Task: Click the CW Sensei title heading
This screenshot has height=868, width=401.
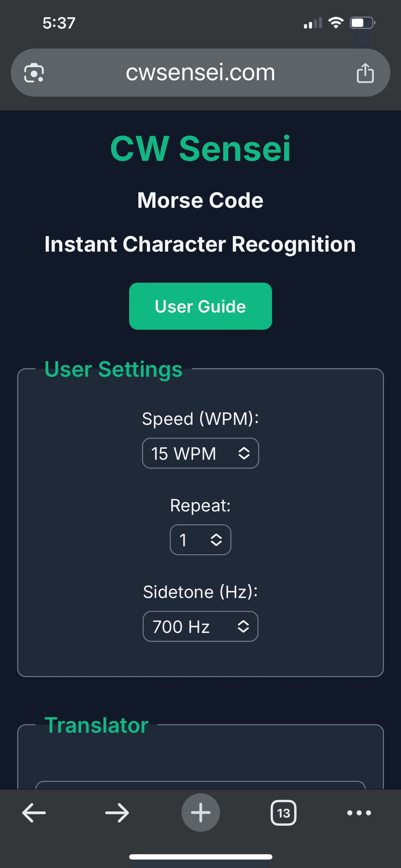Action: [x=200, y=149]
